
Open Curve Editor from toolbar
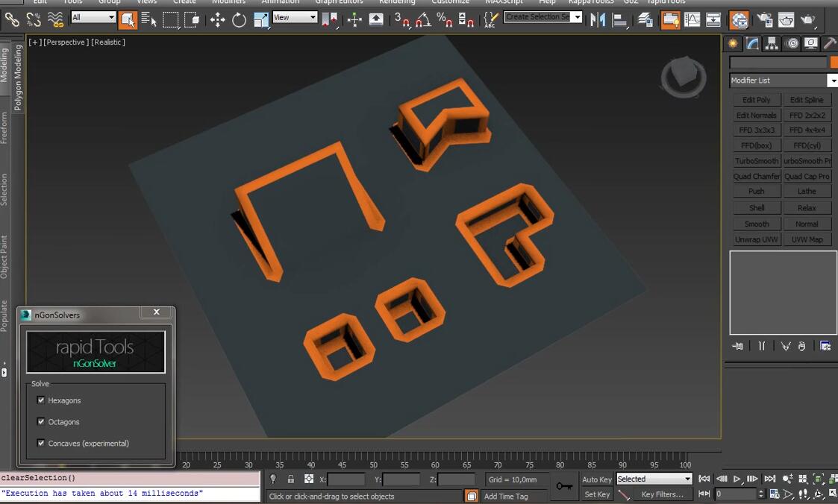pos(692,20)
